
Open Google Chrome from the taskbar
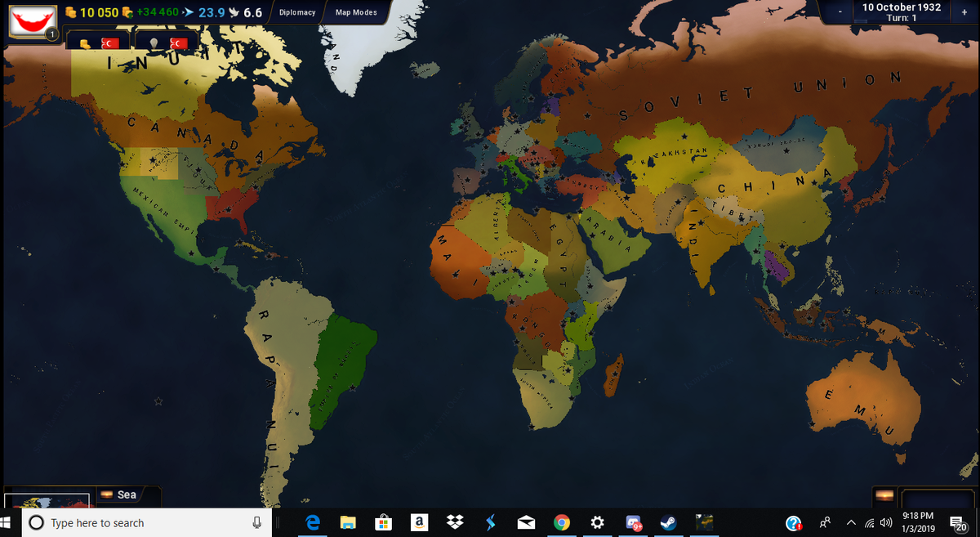pos(561,522)
